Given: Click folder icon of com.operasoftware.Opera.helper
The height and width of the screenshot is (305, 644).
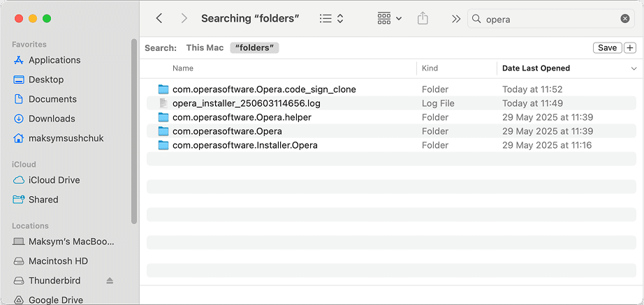Looking at the screenshot, I should 163,117.
